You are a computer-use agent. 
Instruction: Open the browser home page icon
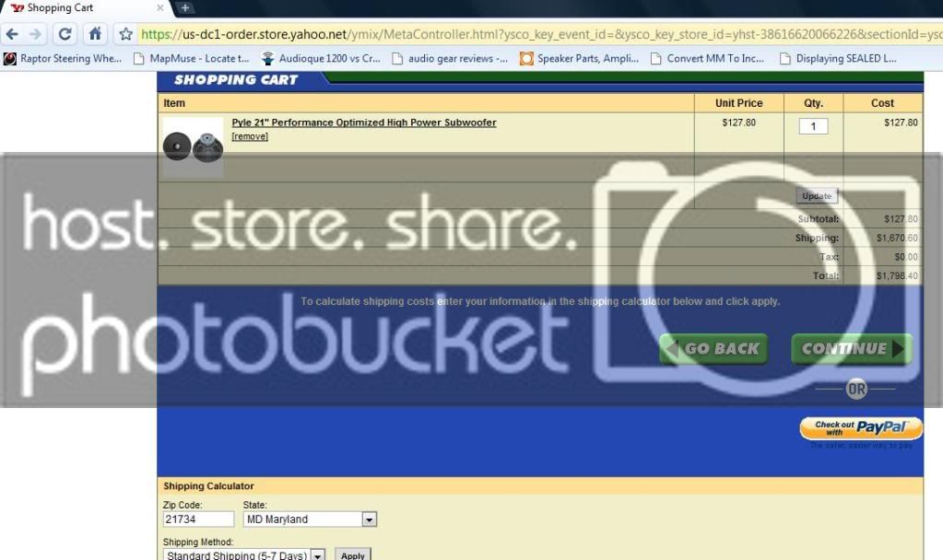pyautogui.click(x=95, y=34)
